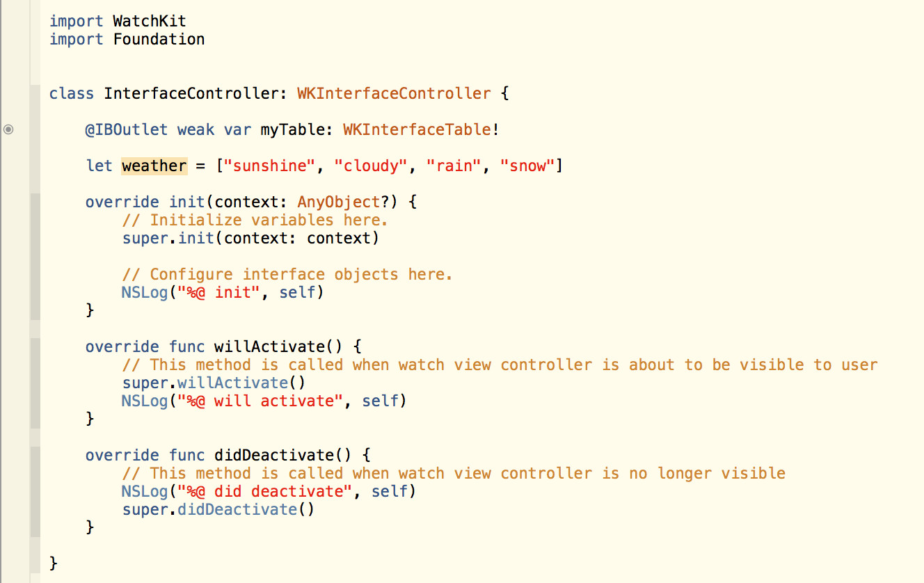The width and height of the screenshot is (924, 583).
Task: Click the IBOutlet connection circle in gutter
Action: point(8,129)
